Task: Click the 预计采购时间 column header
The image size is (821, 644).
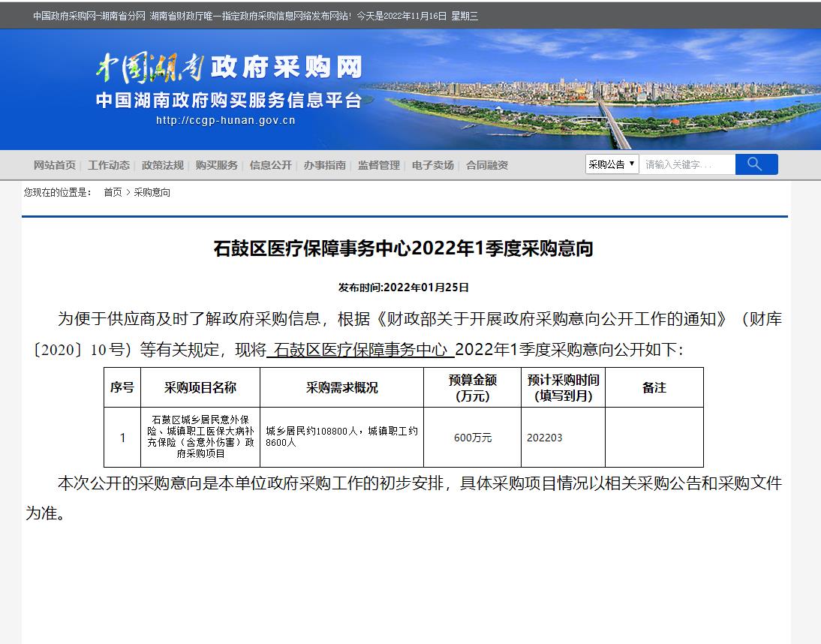Action: pyautogui.click(x=563, y=387)
